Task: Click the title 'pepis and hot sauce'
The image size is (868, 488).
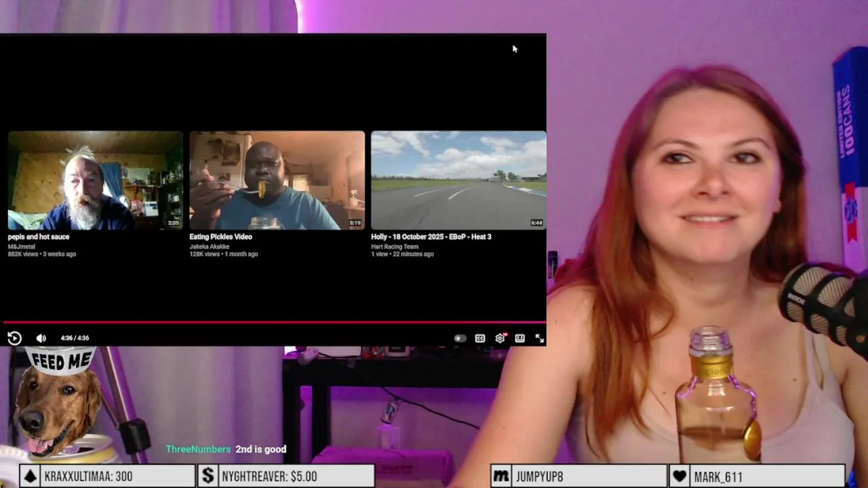Action: (39, 237)
